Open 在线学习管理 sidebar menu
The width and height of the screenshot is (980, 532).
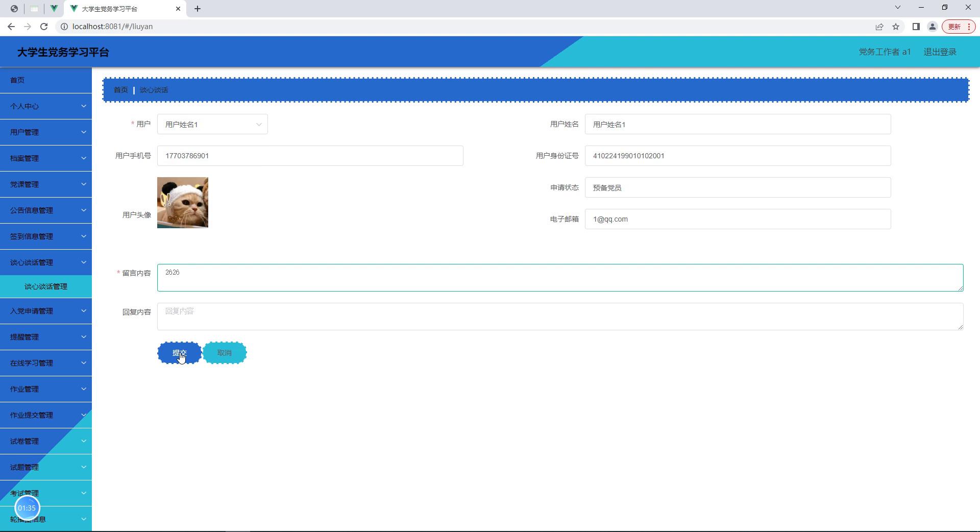coord(46,363)
